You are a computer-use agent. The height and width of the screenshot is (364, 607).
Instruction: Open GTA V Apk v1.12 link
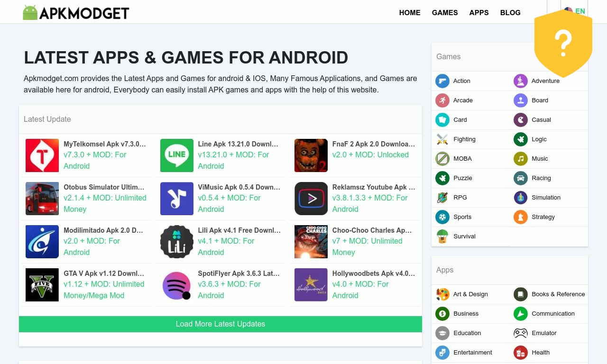click(x=104, y=273)
